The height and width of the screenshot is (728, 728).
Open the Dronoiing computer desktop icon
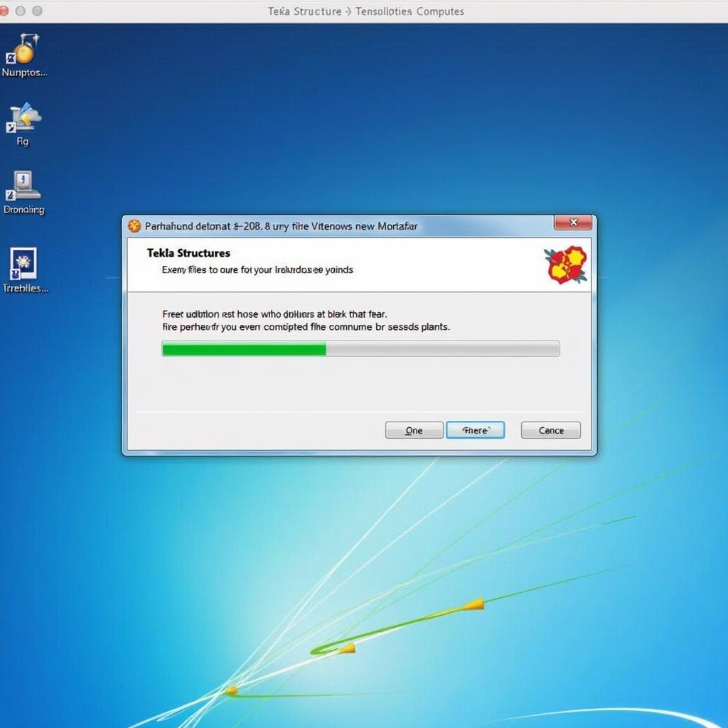coord(23,192)
